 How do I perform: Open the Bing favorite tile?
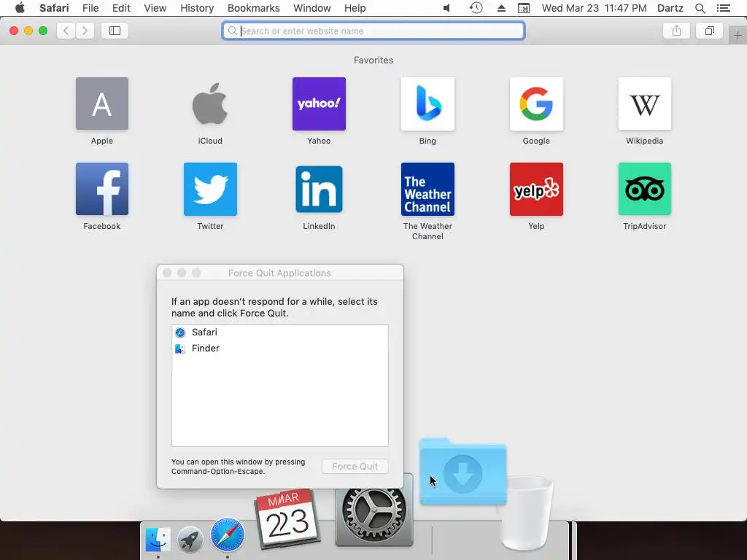427,104
